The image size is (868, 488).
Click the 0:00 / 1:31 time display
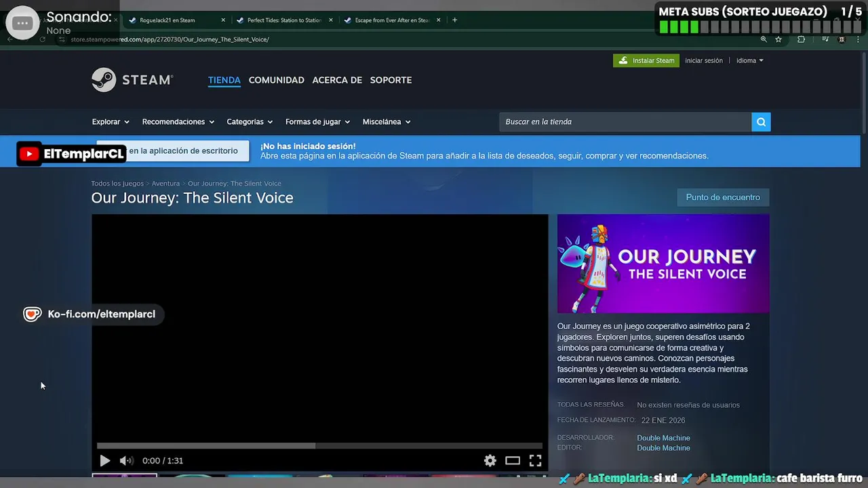(x=163, y=461)
